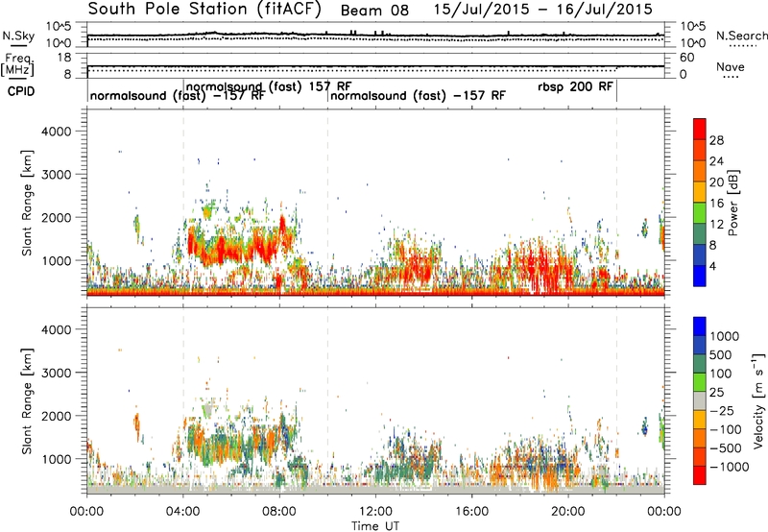Click the yellow 16-20 dB segment of Power colorbar
This screenshot has height=532, width=768.
[700, 192]
